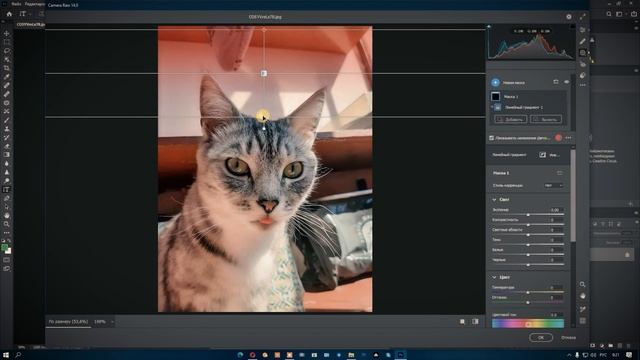Toggle the show overlay checkbox
Image resolution: width=640 pixels, height=360 pixels.
click(x=491, y=138)
